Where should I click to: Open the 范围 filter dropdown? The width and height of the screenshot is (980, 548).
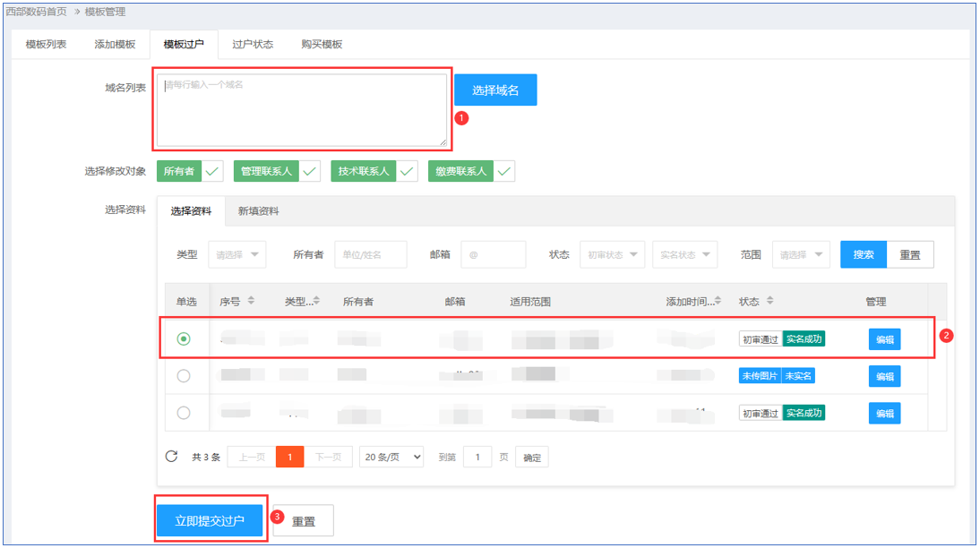coord(800,254)
